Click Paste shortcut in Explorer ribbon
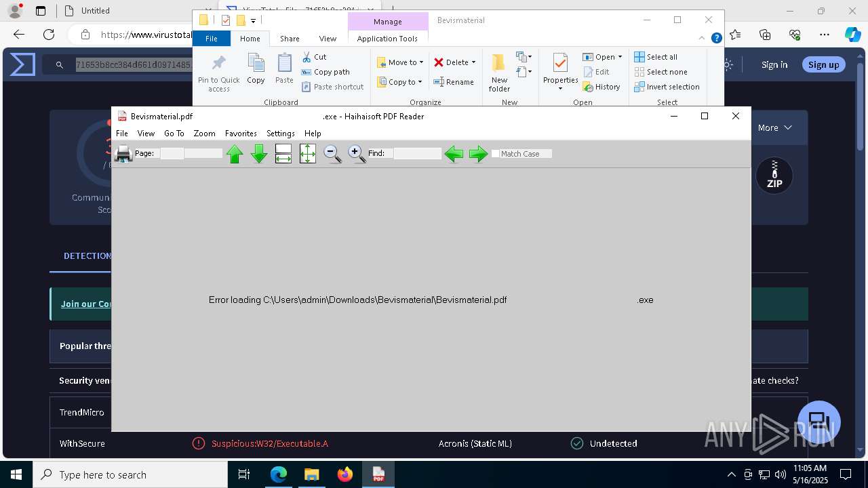 pos(332,87)
